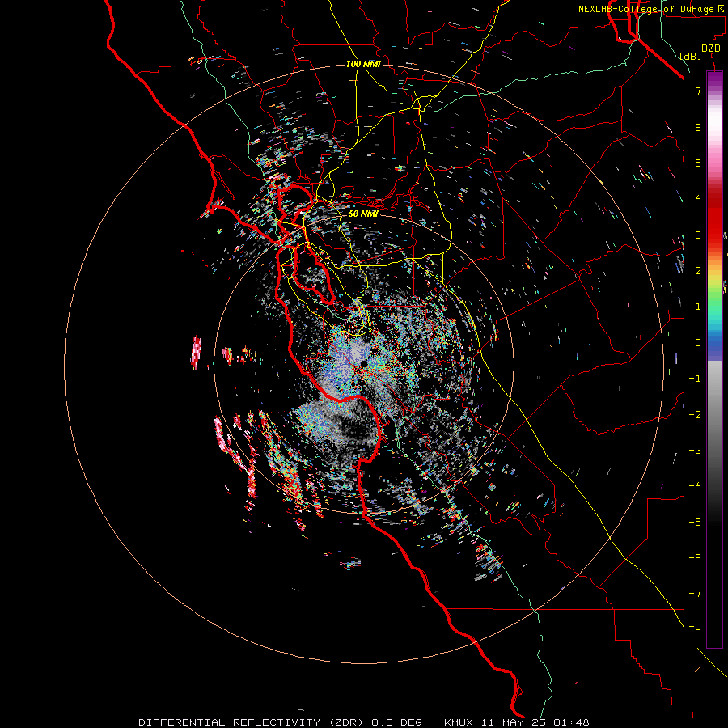Image resolution: width=728 pixels, height=728 pixels.
Task: Click the "3" tick label on the scale
Action: coord(698,235)
